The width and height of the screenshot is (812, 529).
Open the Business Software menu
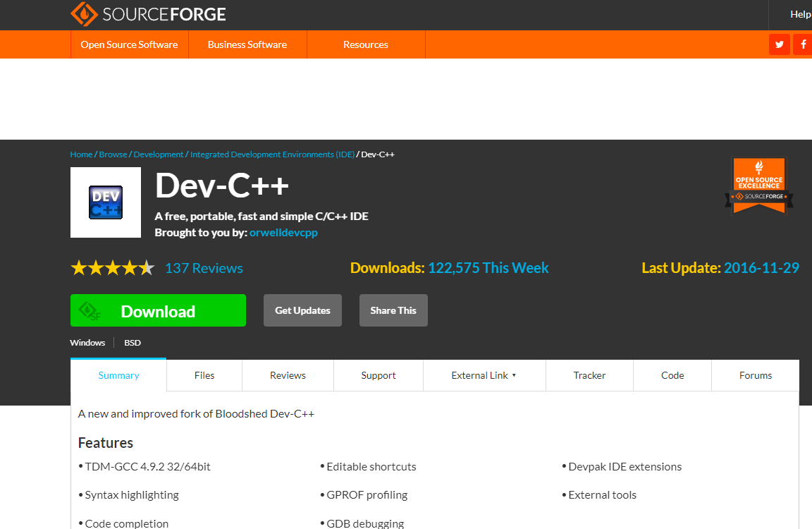tap(247, 44)
